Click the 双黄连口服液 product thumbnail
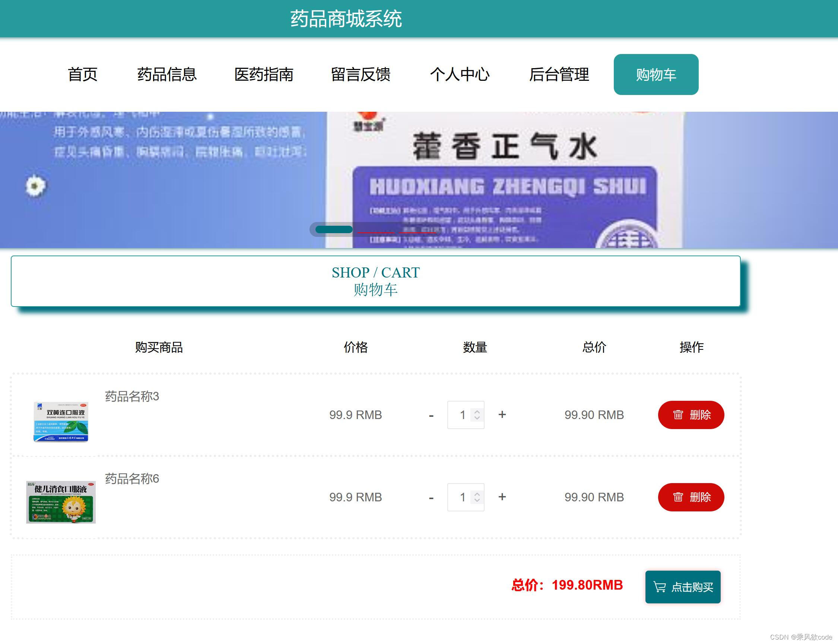Viewport: 838px width, 644px height. 61,421
